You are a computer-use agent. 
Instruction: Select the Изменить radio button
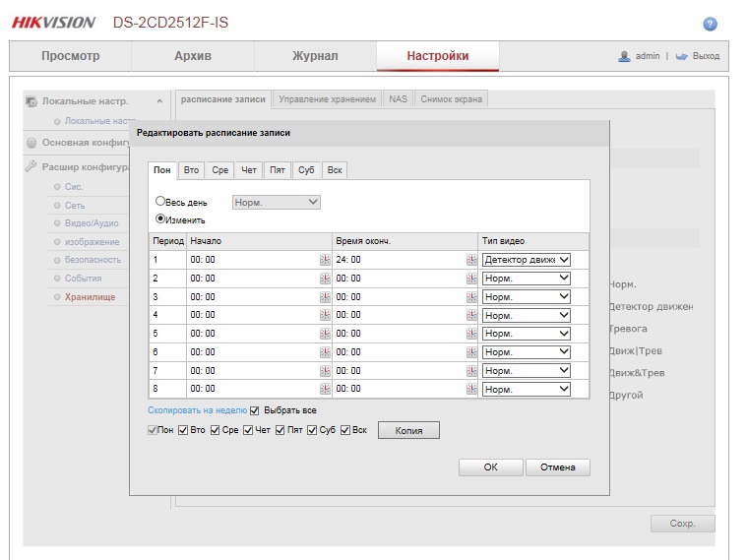pos(160,219)
